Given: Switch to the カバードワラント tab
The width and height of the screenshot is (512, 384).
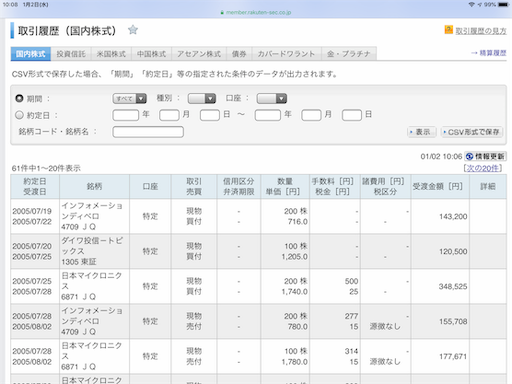Looking at the screenshot, I should point(286,54).
